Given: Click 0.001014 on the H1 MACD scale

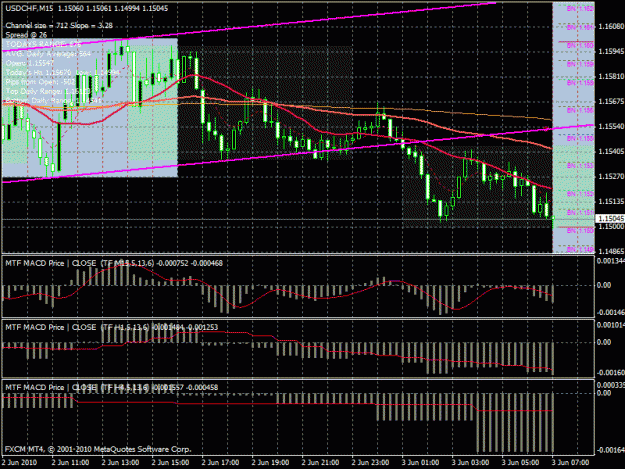Looking at the screenshot, I should tap(610, 325).
